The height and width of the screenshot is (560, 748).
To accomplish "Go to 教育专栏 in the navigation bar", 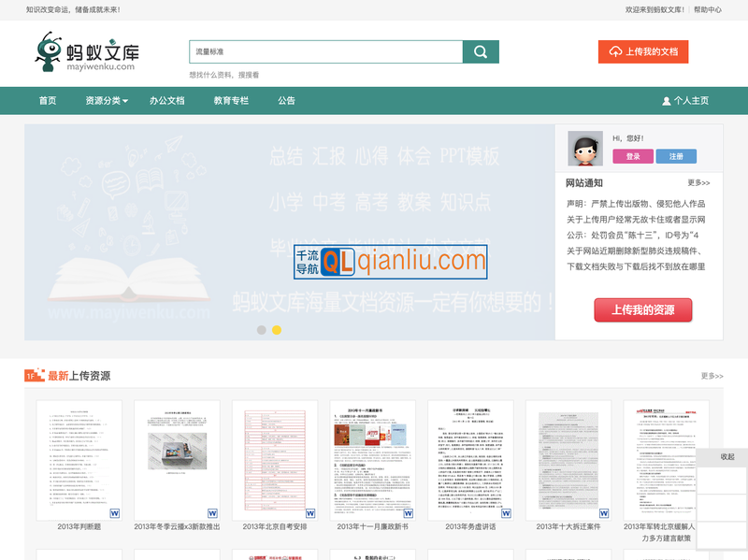I will coord(231,101).
